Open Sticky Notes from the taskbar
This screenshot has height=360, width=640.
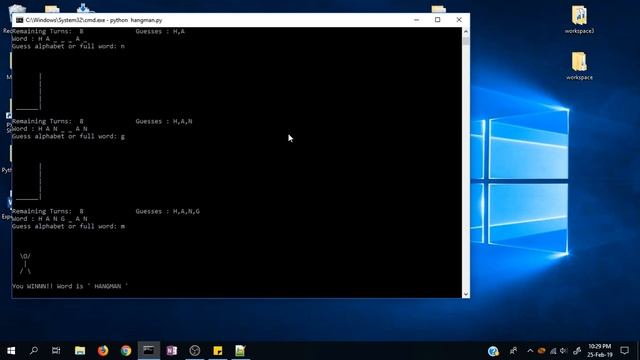[x=218, y=351]
